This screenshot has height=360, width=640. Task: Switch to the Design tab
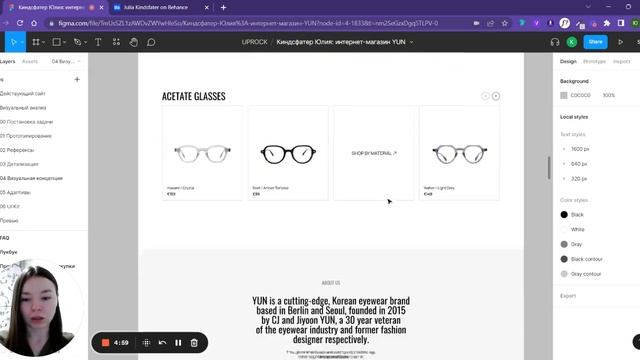click(x=568, y=61)
